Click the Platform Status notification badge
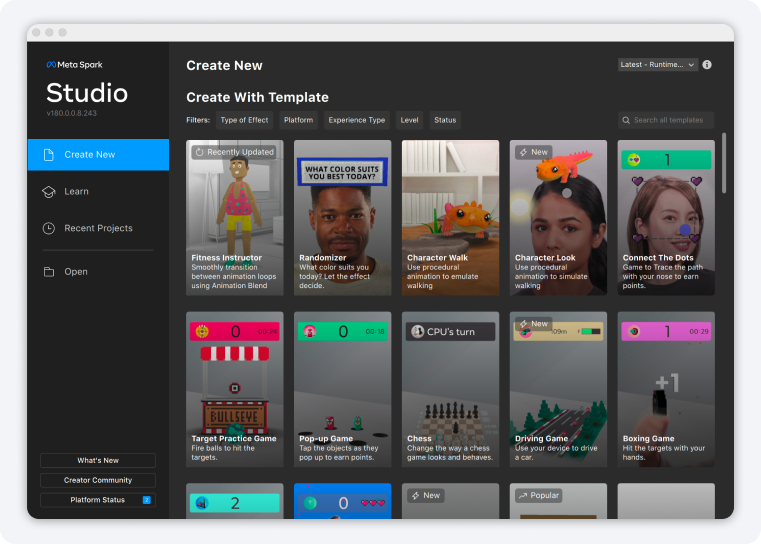761x544 pixels. tap(146, 500)
